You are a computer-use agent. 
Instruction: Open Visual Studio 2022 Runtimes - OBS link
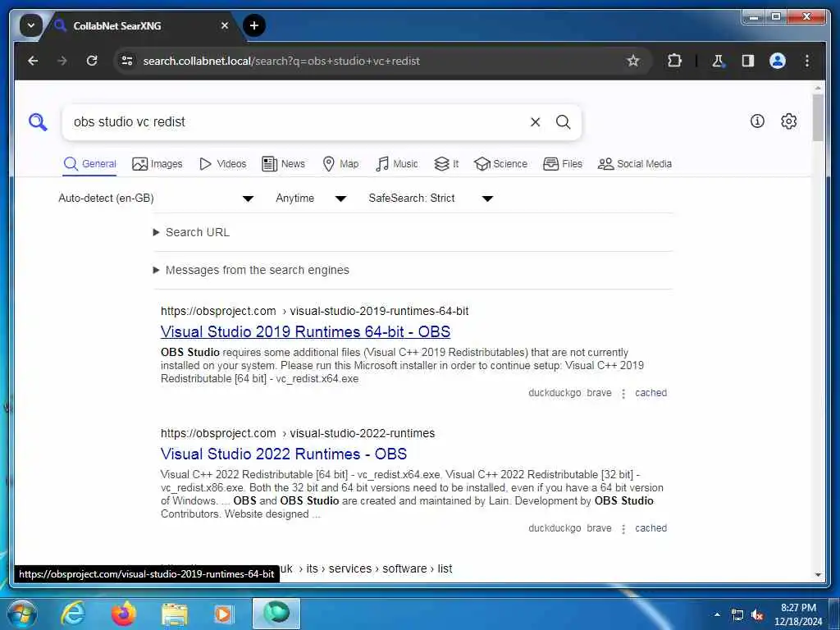tap(283, 454)
